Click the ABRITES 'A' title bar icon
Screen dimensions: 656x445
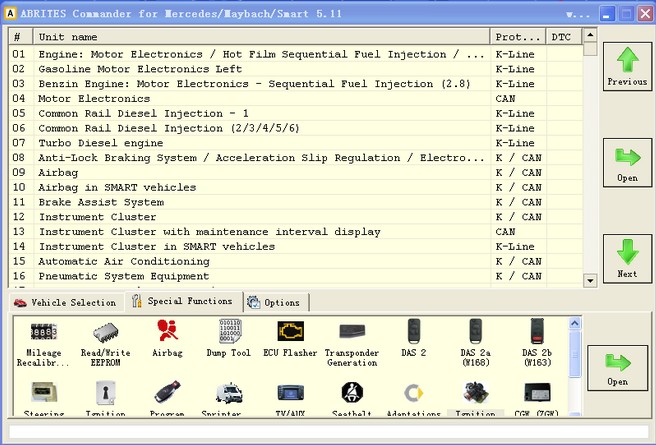(10, 13)
